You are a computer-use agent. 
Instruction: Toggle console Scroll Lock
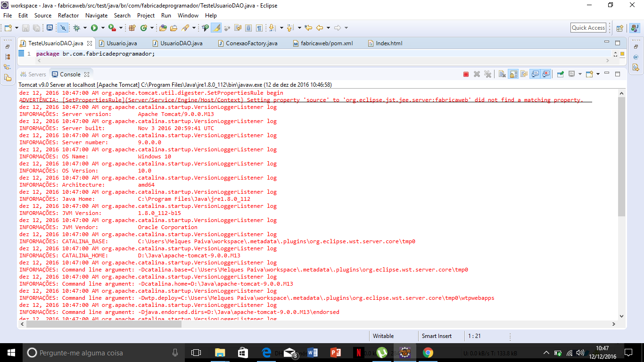(513, 74)
